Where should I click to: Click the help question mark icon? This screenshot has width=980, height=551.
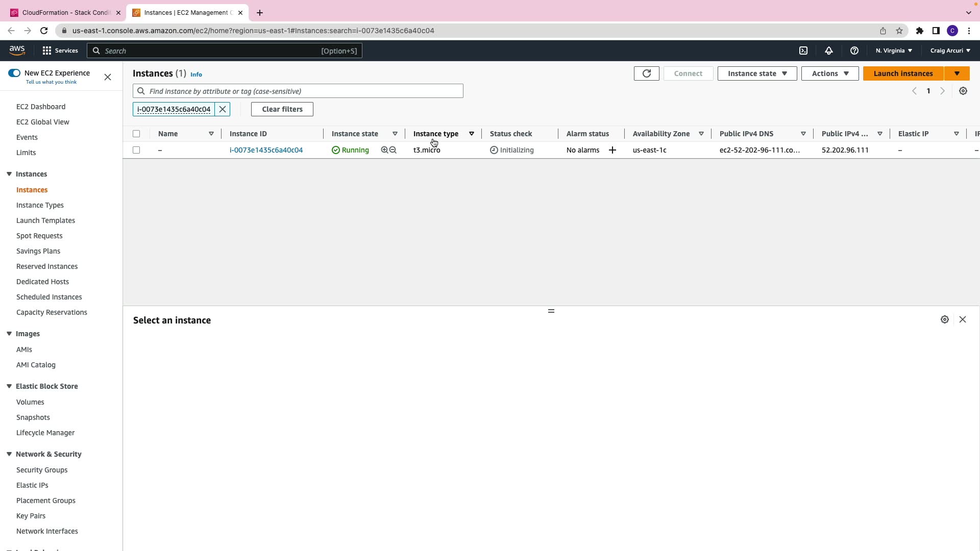tap(854, 51)
